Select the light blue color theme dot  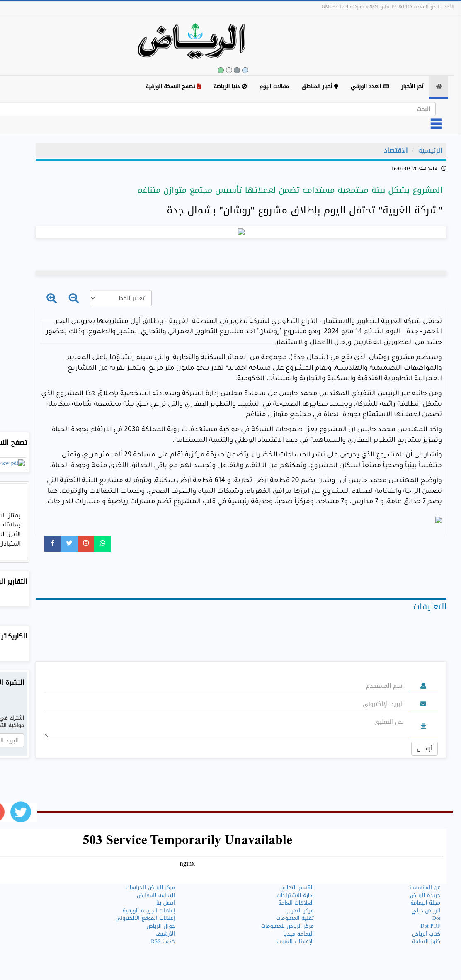click(245, 70)
